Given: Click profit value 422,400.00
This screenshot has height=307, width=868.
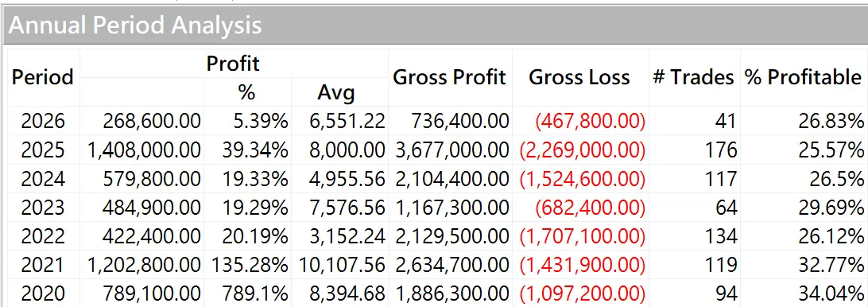Looking at the screenshot, I should point(152,237).
